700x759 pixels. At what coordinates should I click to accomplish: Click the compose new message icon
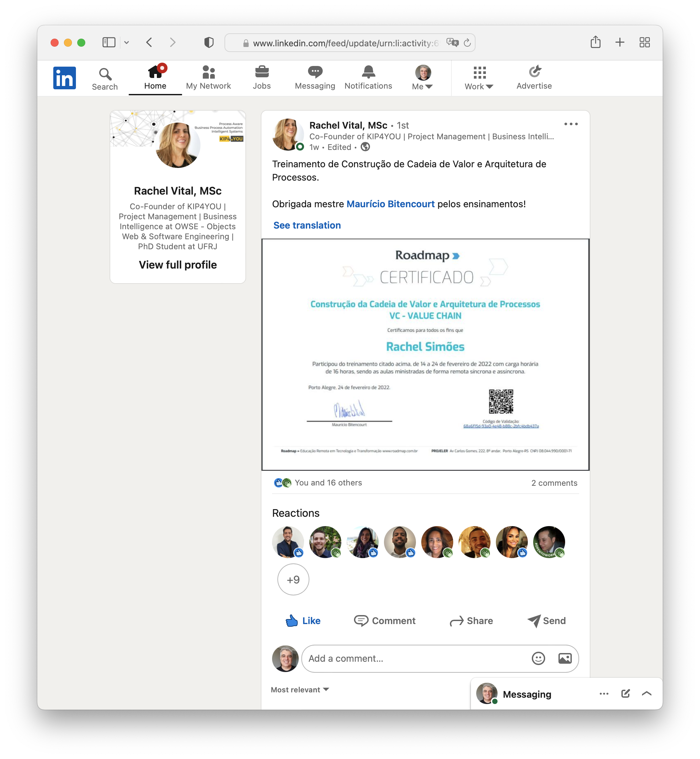[625, 693]
